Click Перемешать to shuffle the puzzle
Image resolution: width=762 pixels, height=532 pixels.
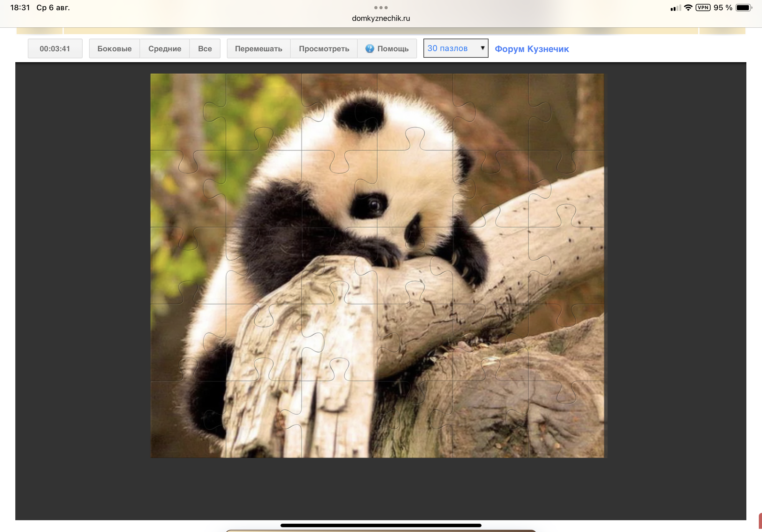point(258,48)
